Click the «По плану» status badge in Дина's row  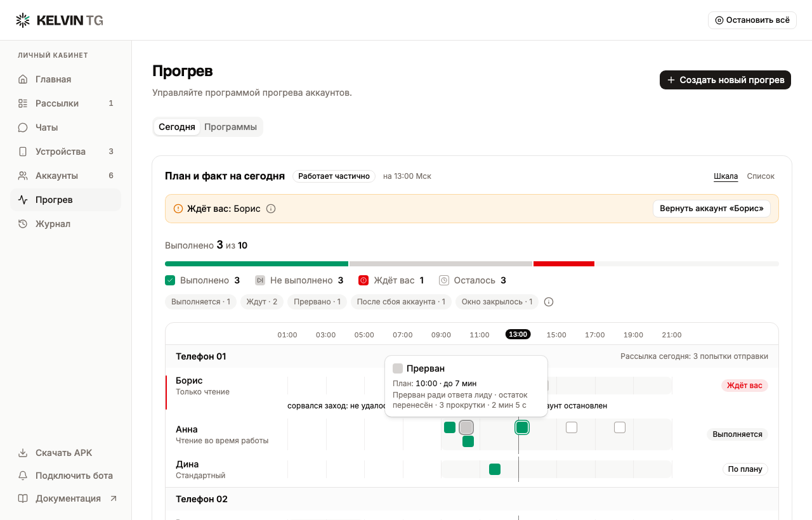745,469
